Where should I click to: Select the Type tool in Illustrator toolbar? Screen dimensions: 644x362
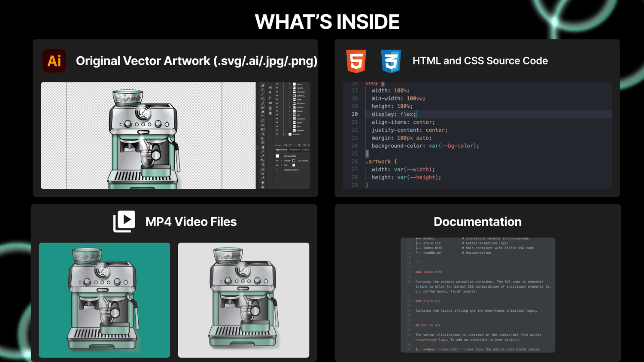click(263, 90)
